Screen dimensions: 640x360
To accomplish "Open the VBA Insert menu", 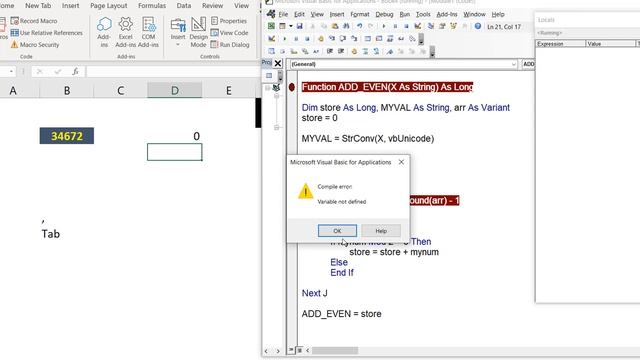I will [337, 14].
